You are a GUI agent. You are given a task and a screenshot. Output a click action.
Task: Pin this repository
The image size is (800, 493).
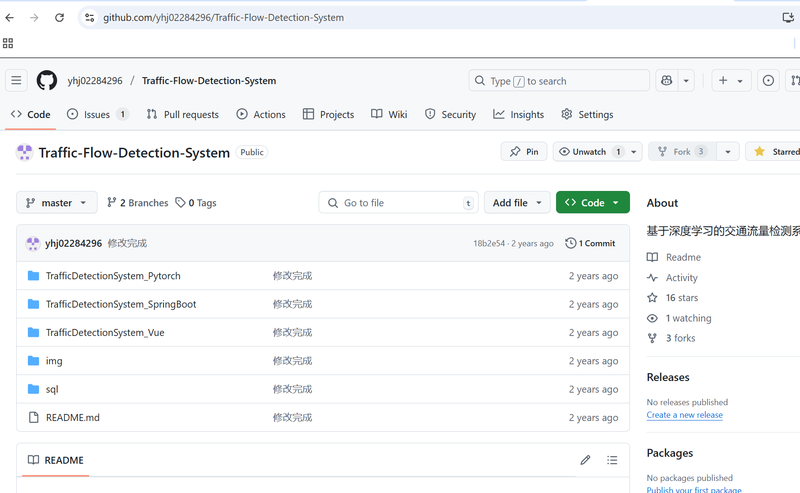coord(524,152)
